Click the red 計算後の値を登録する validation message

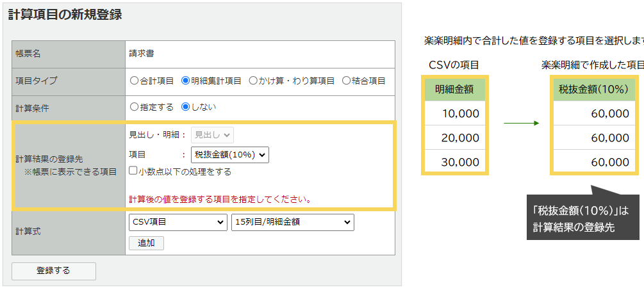pos(220,199)
